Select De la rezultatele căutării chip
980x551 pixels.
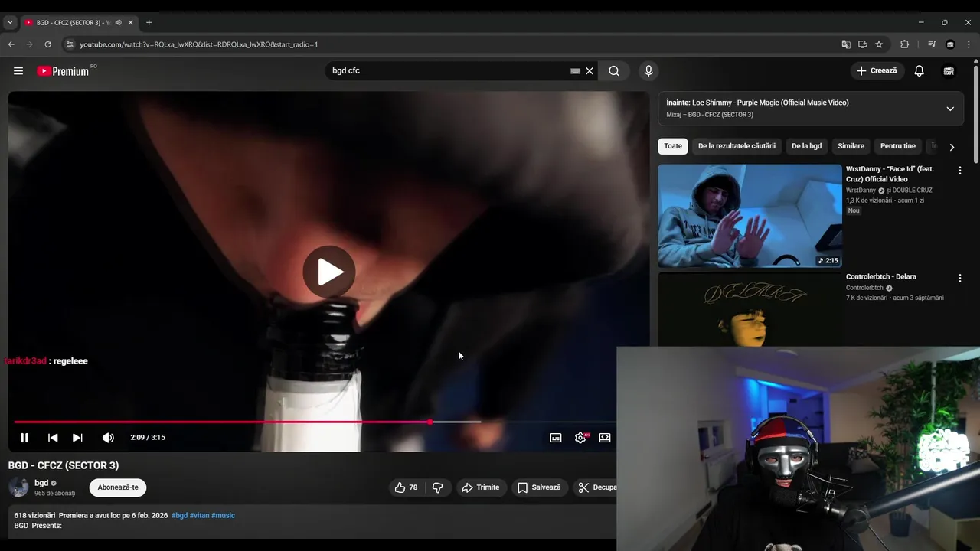pyautogui.click(x=737, y=146)
